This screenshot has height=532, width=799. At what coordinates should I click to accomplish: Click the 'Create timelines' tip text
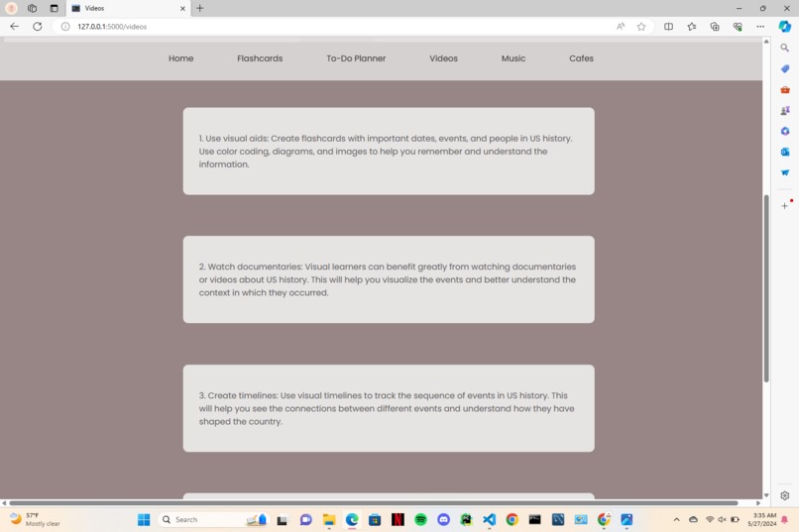pyautogui.click(x=388, y=408)
